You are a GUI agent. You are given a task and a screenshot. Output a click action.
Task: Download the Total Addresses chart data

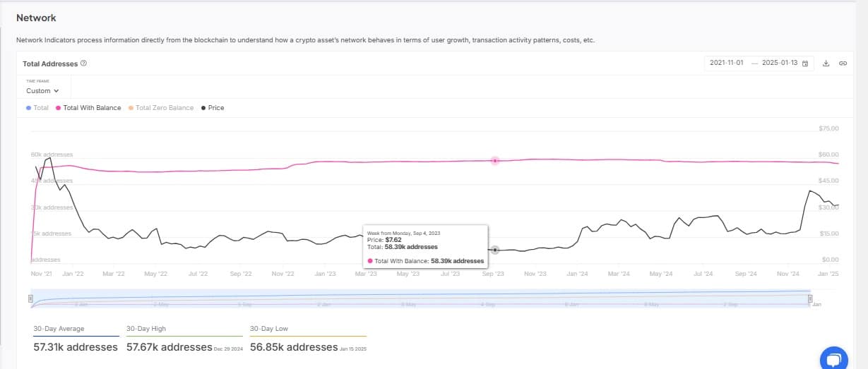(x=826, y=63)
